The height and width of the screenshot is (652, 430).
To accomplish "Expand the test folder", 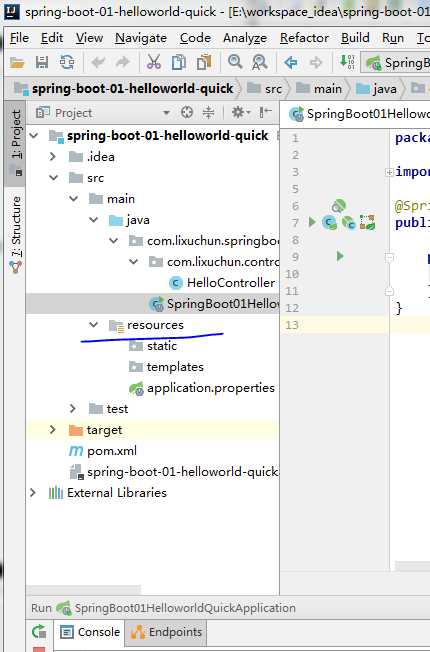I will click(x=73, y=408).
